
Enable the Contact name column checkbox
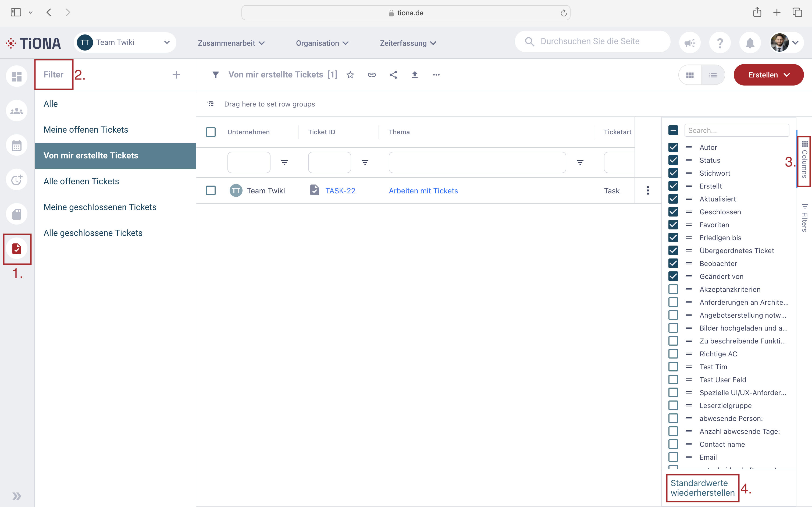coord(673,444)
